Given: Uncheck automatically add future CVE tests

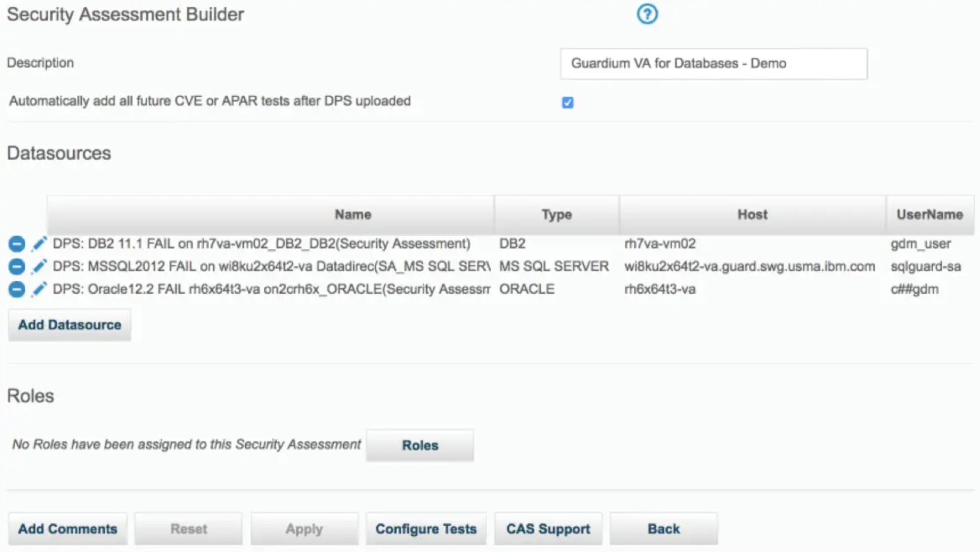Looking at the screenshot, I should (x=567, y=103).
